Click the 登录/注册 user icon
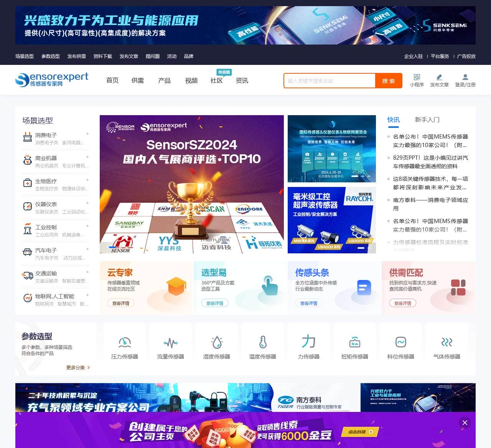Image resolution: width=491 pixels, height=448 pixels. [465, 77]
